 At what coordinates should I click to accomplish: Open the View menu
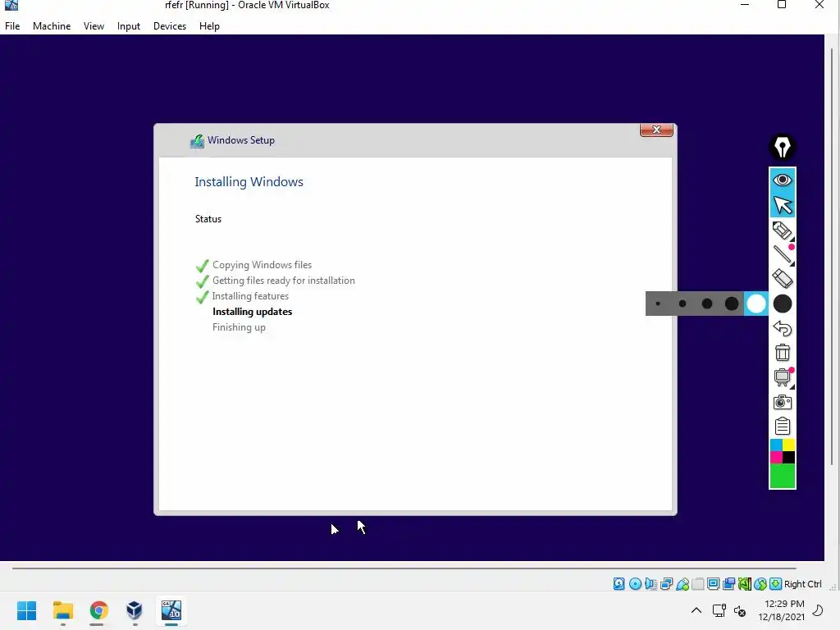tap(94, 26)
